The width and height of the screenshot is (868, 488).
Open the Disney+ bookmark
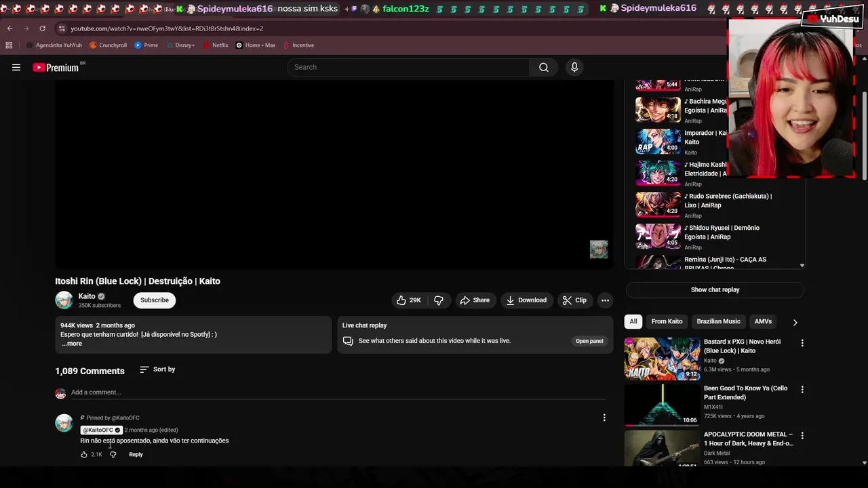(x=180, y=45)
